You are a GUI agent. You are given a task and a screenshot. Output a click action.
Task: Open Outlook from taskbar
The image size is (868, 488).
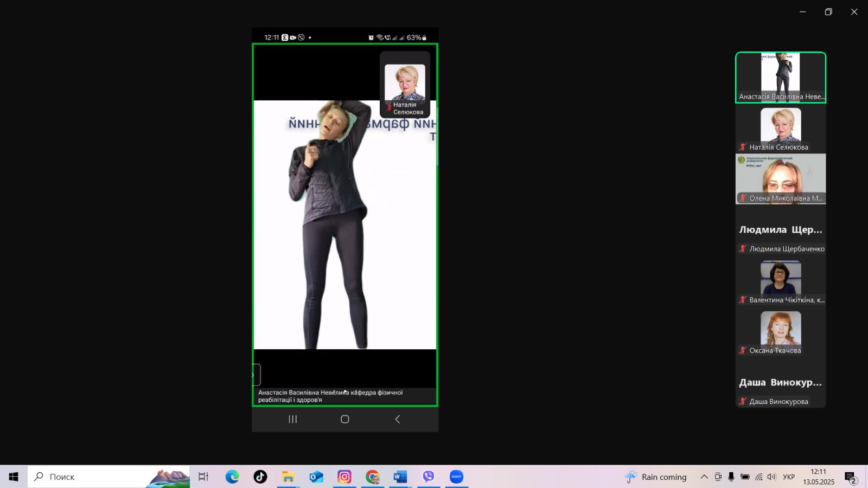316,477
